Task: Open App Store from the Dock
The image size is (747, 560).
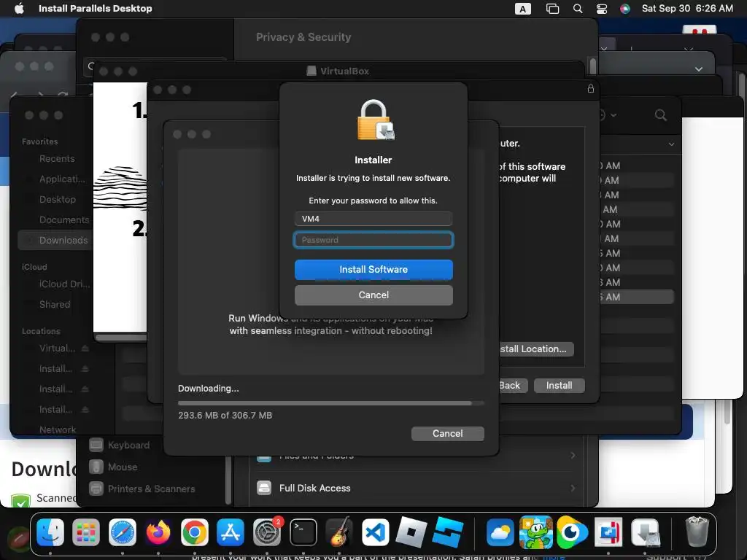Action: (x=231, y=532)
